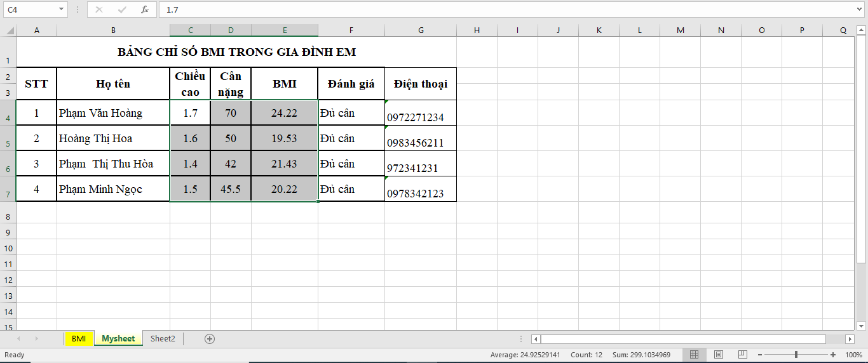Click height value 1.4
The width and height of the screenshot is (868, 363).
pyautogui.click(x=190, y=164)
